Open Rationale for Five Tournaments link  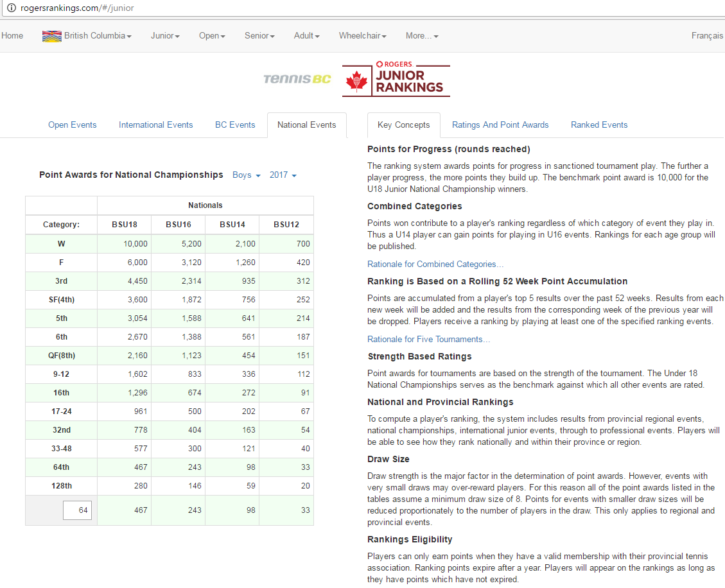(428, 340)
